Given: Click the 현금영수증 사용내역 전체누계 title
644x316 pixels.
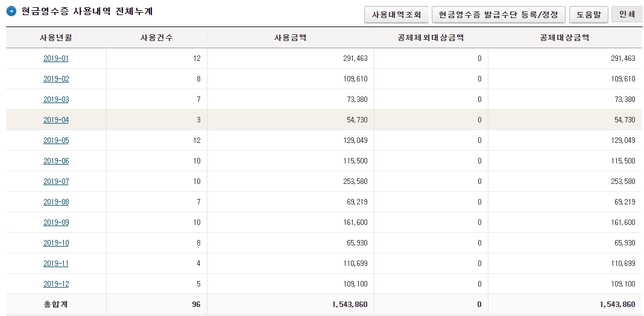Looking at the screenshot, I should tap(87, 11).
